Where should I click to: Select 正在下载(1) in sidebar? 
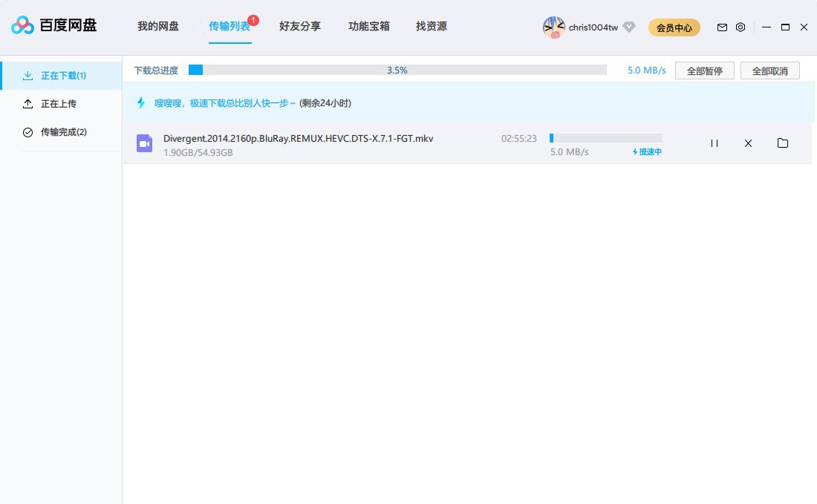tap(62, 76)
